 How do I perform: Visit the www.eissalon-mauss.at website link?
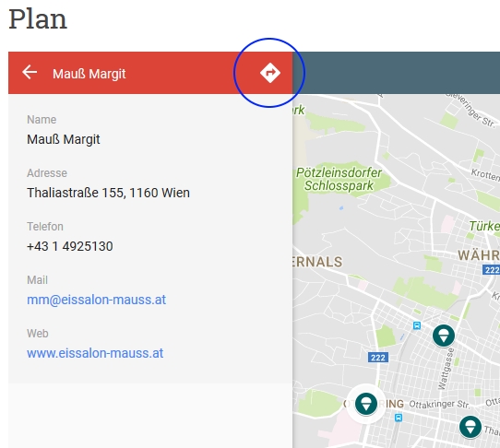click(95, 353)
